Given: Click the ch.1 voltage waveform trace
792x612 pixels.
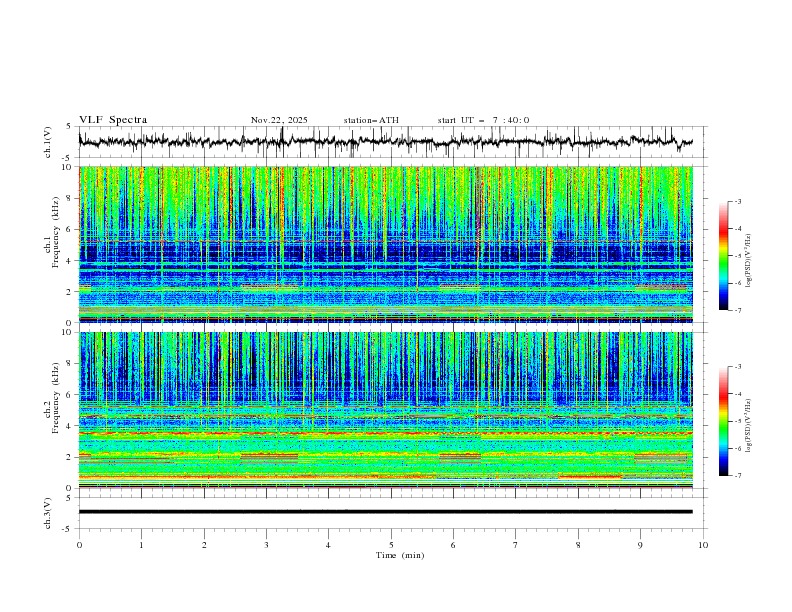Looking at the screenshot, I should (x=385, y=142).
